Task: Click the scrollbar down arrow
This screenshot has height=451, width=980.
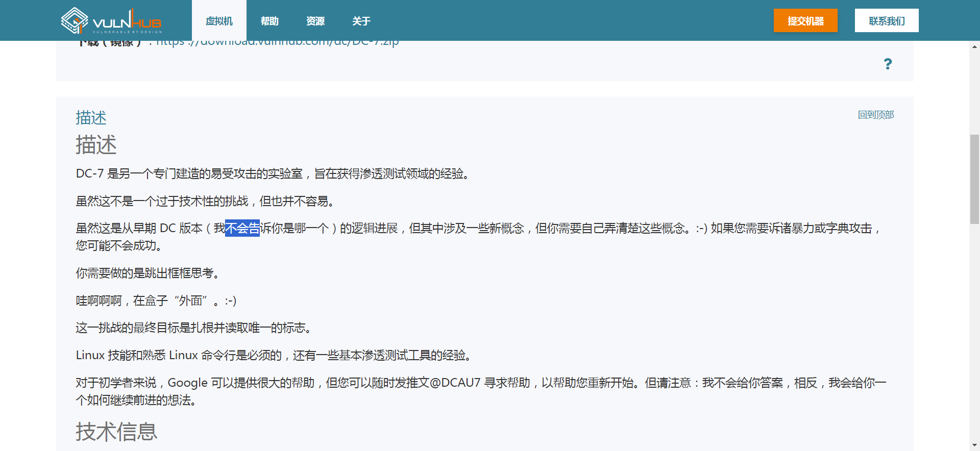Action: tap(974, 445)
